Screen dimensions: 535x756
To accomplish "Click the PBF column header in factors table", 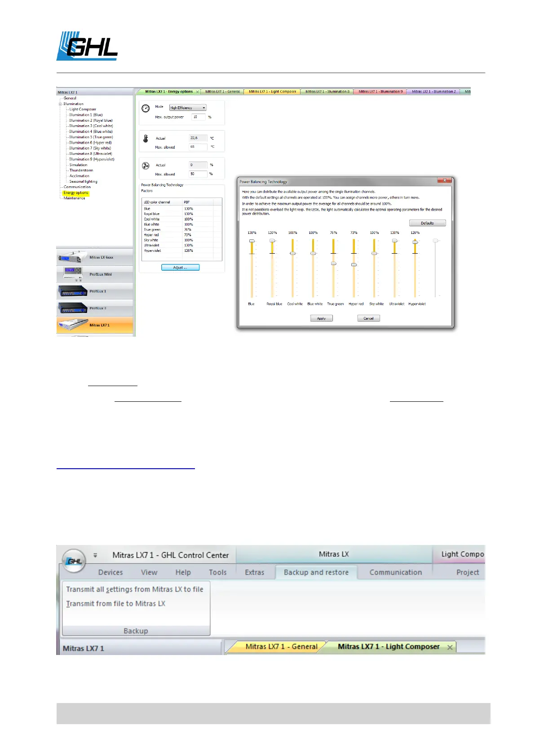I will click(x=198, y=202).
